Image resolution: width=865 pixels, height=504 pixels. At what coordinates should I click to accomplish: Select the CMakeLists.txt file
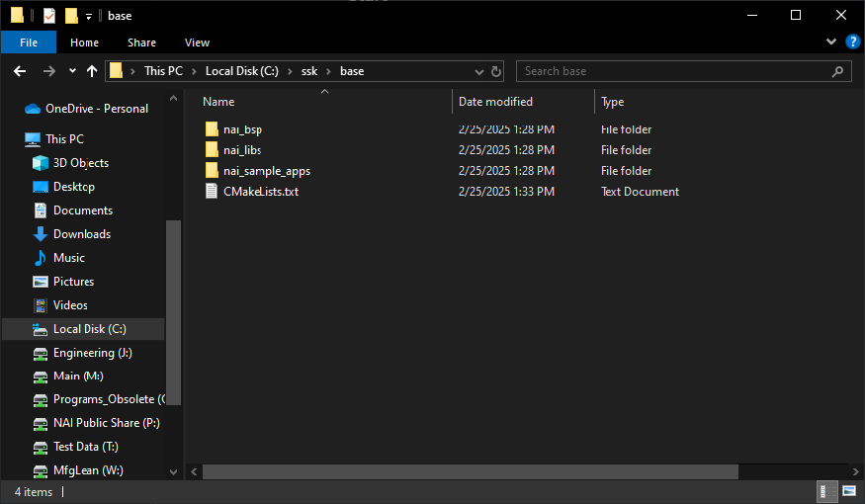[260, 192]
